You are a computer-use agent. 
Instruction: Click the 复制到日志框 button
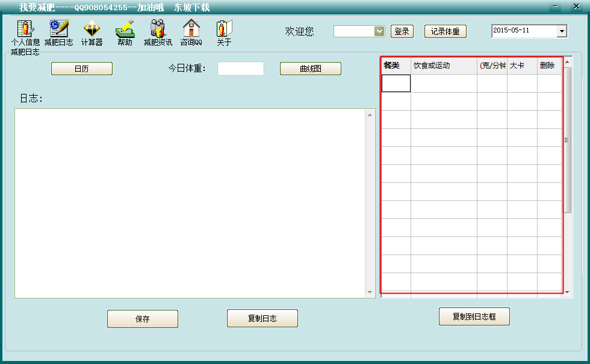pos(474,316)
